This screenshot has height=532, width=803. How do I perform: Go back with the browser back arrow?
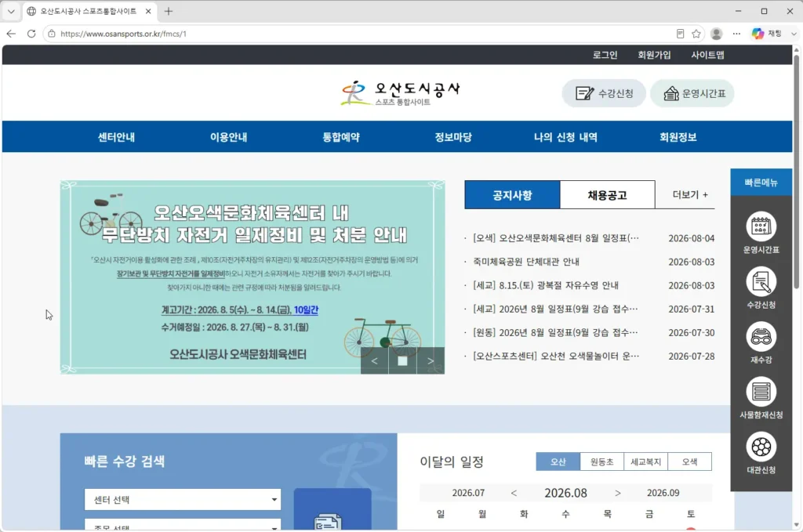click(x=11, y=34)
